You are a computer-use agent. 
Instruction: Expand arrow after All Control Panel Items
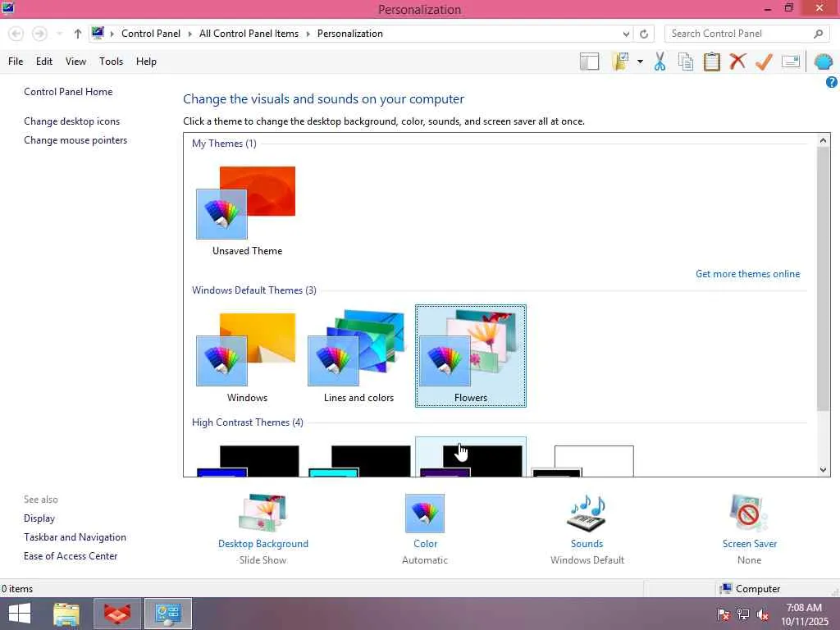pyautogui.click(x=308, y=34)
